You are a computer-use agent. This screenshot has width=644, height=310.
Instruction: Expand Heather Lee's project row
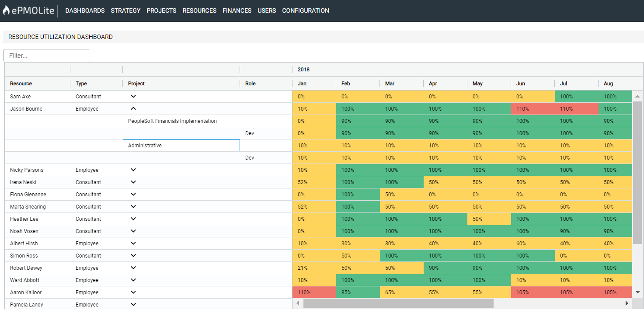coord(133,219)
